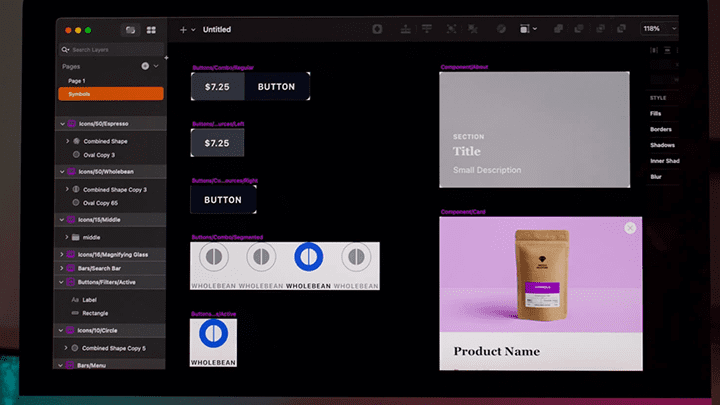Screen dimensions: 720x405
Task: Click the Create Symbol toolbar icon
Action: 377,29
